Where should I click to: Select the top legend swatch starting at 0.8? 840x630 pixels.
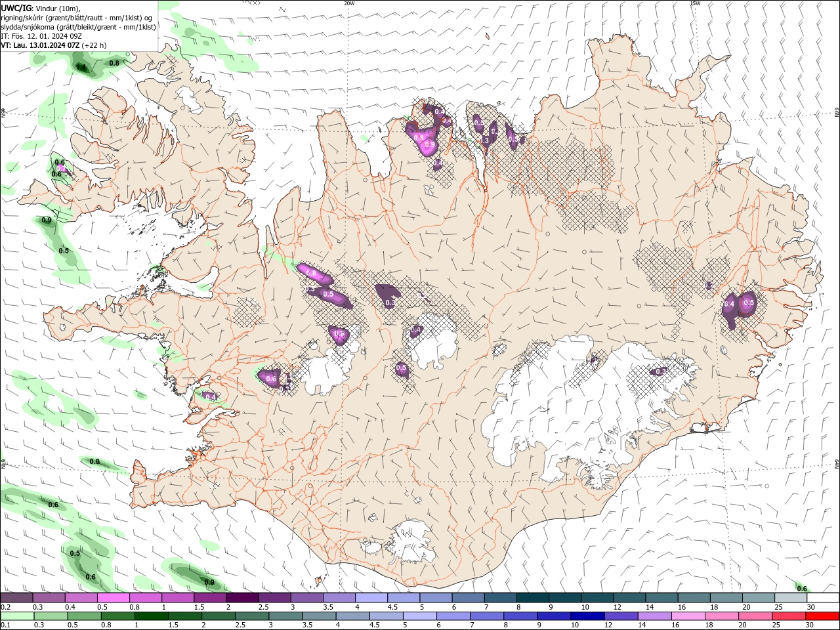pyautogui.click(x=145, y=598)
